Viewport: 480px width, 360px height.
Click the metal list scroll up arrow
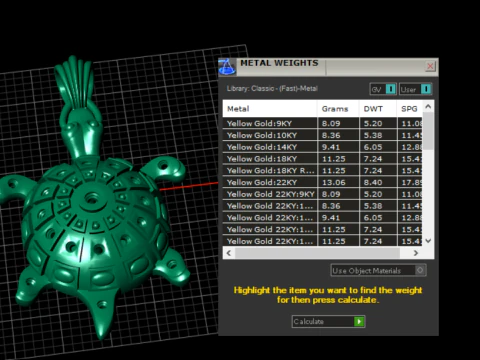click(428, 107)
